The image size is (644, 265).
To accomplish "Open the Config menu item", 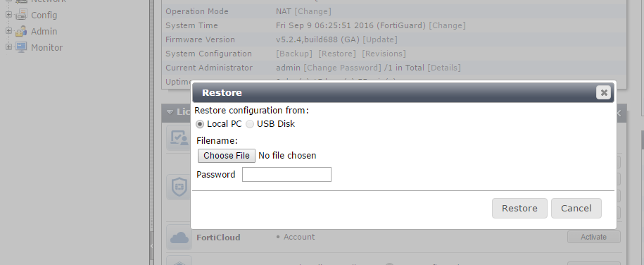I will point(44,16).
